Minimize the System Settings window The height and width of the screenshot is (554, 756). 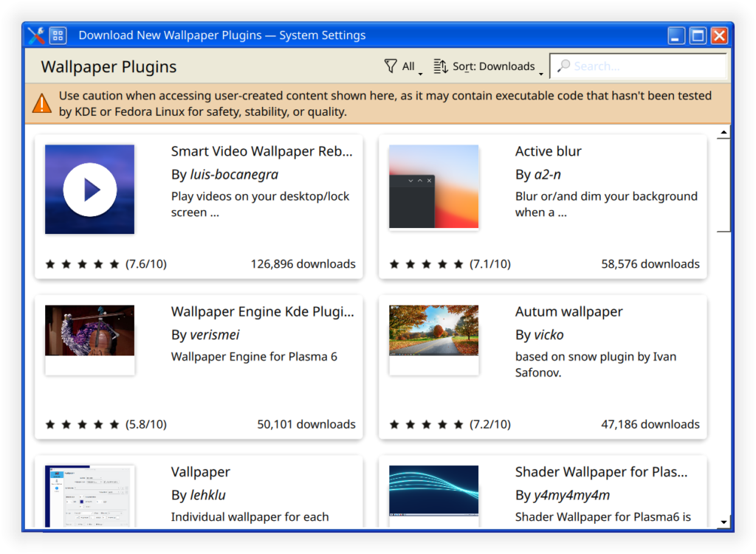point(676,35)
